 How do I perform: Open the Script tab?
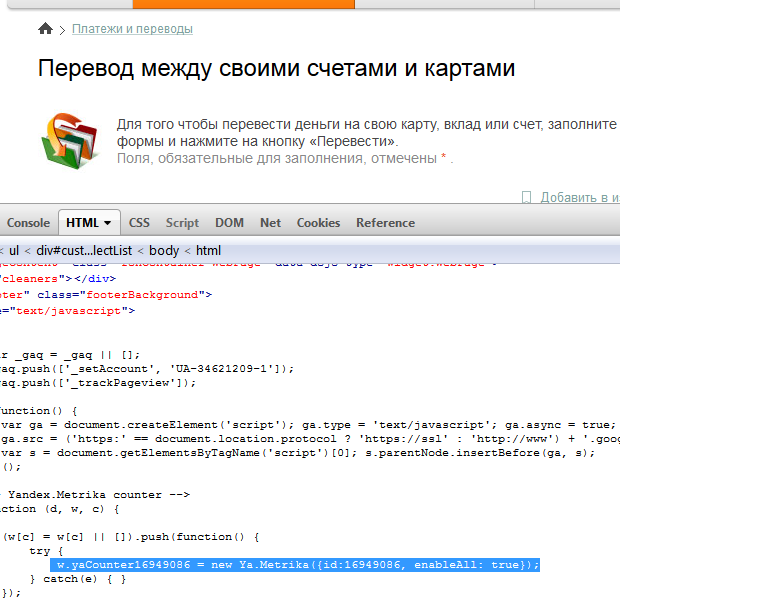click(x=182, y=223)
